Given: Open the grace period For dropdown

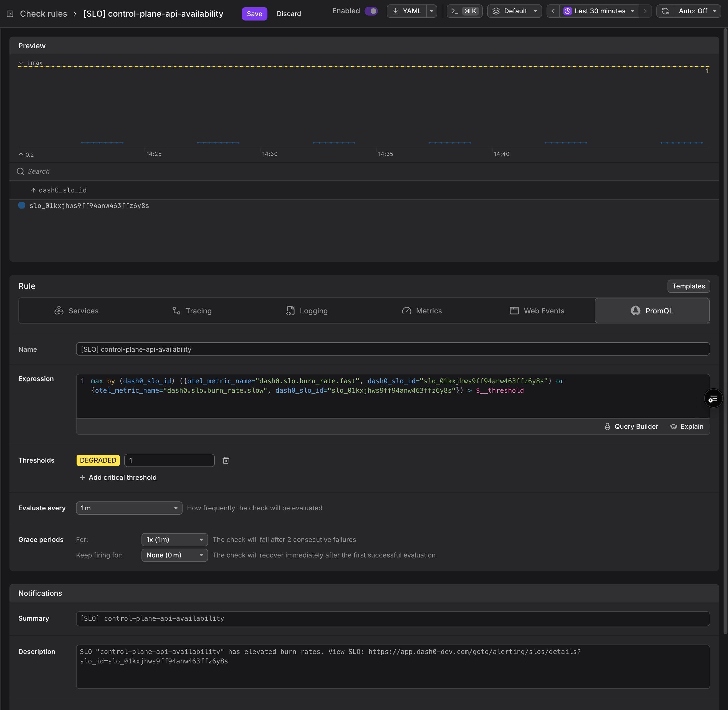Looking at the screenshot, I should click(175, 540).
